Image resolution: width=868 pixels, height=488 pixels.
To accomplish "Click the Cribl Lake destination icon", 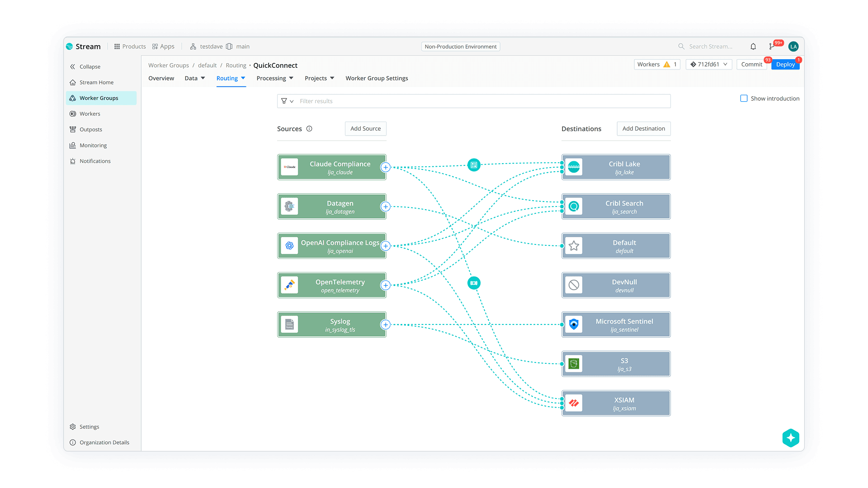I will [574, 168].
